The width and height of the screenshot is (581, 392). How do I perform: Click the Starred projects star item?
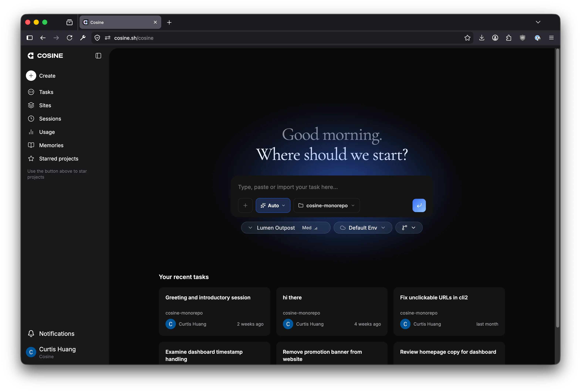click(x=58, y=158)
